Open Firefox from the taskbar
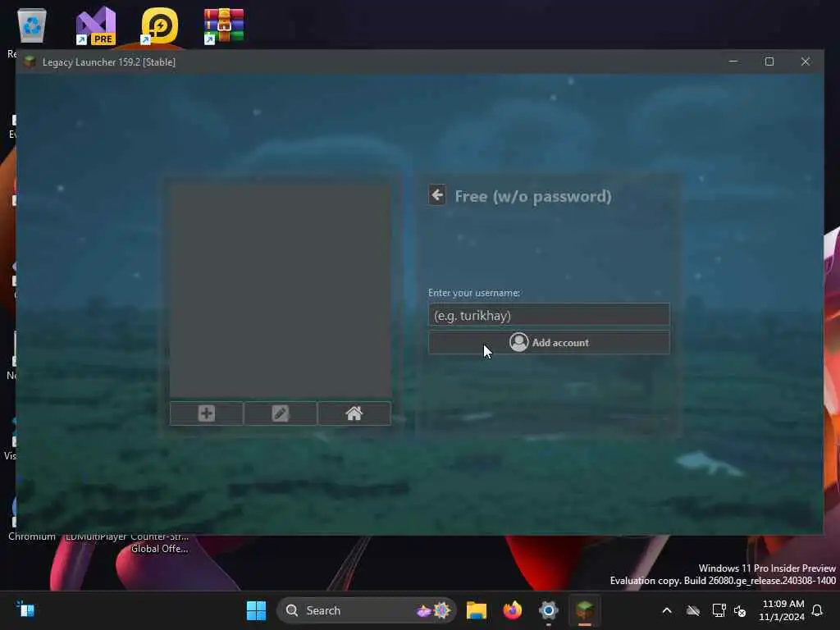840x630 pixels. point(512,610)
